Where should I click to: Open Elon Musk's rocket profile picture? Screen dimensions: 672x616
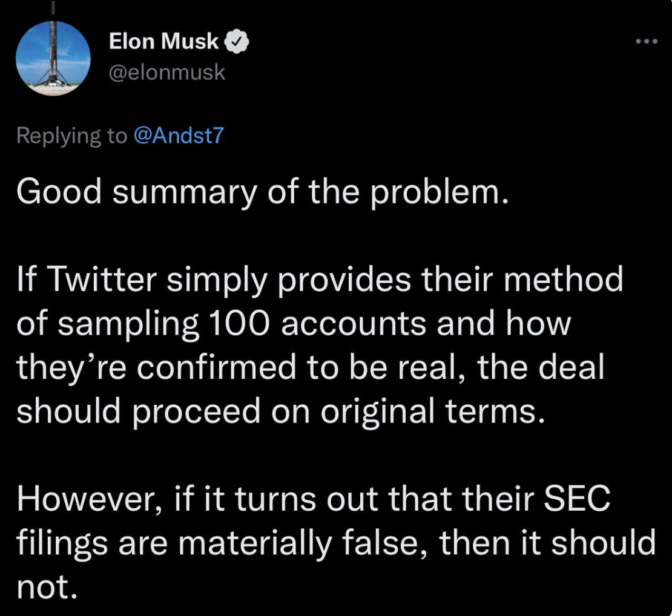pos(53,58)
